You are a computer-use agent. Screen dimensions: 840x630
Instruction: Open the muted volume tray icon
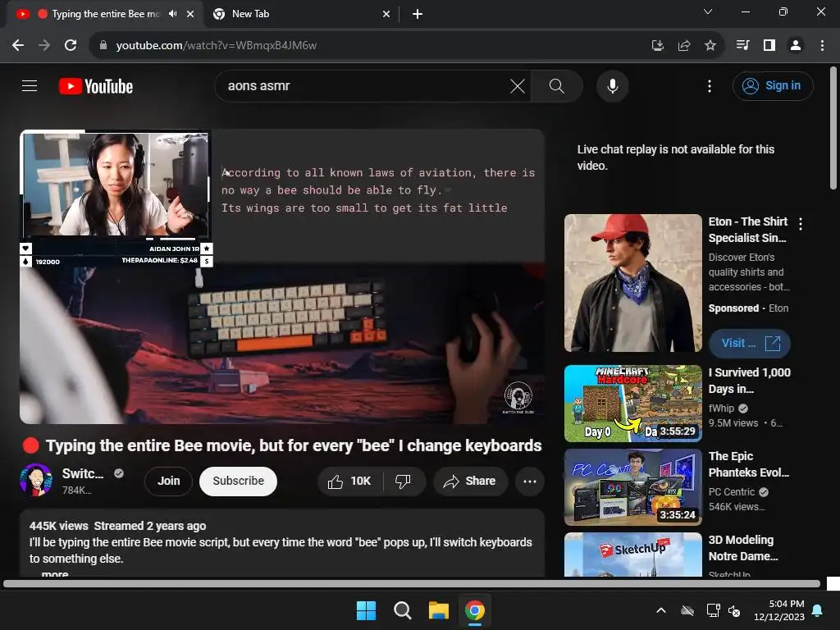[x=734, y=610]
